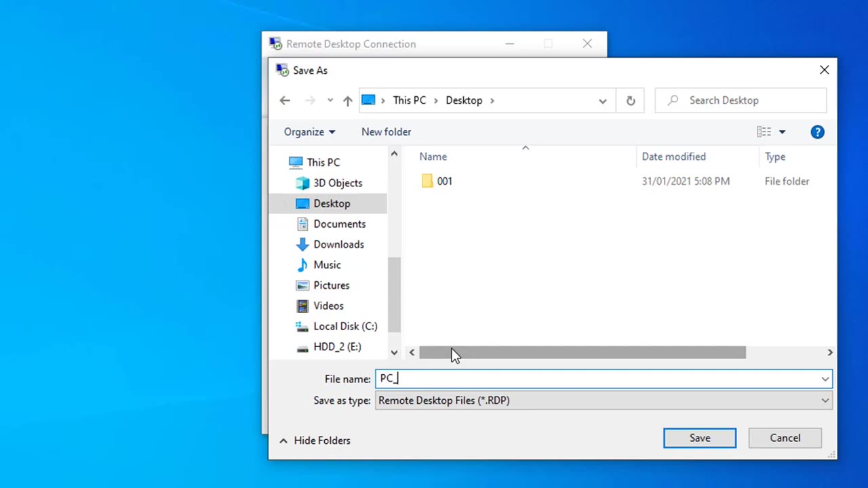
Task: Click the Local Disk drive icon
Action: click(x=302, y=327)
